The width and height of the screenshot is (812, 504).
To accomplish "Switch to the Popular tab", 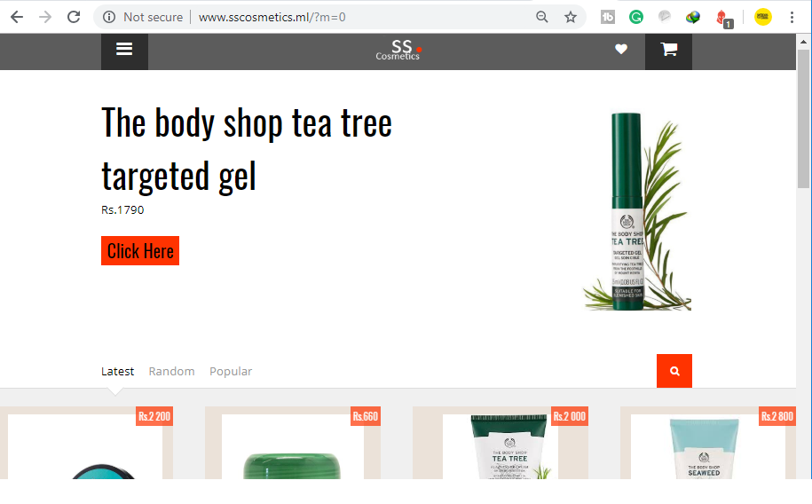I will point(231,372).
